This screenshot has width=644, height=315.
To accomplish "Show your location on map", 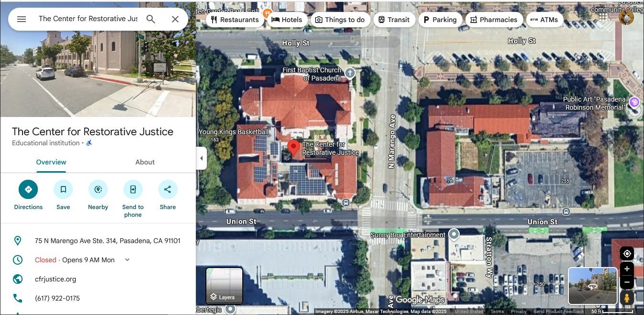I will click(x=627, y=254).
